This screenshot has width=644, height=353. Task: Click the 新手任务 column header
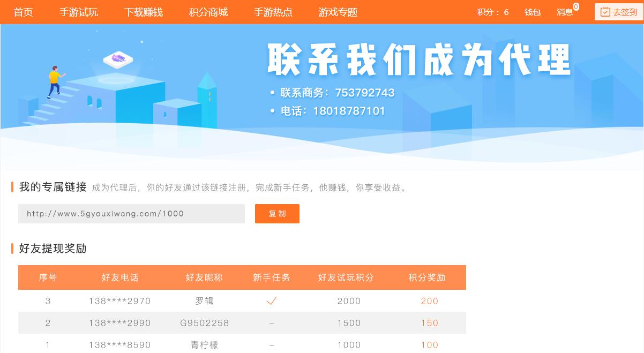[272, 277]
